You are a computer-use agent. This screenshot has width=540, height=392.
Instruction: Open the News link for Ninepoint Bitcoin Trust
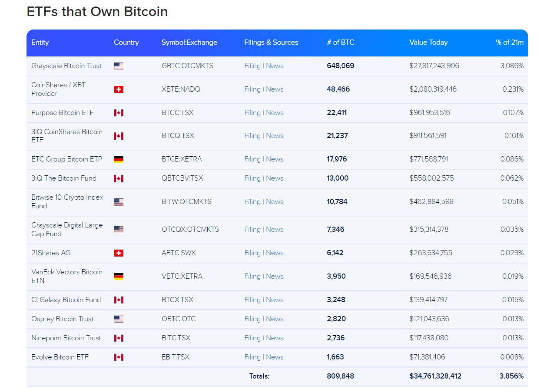275,338
